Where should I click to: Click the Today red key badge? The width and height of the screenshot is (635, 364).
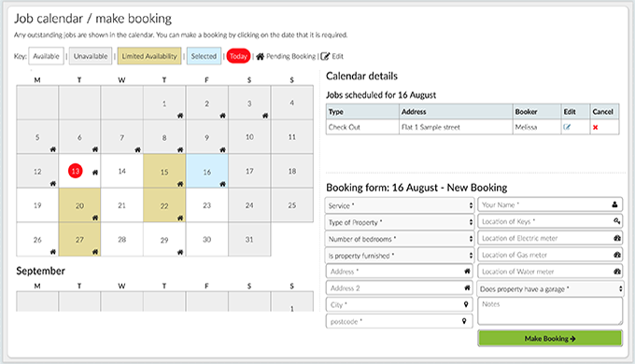coord(238,56)
